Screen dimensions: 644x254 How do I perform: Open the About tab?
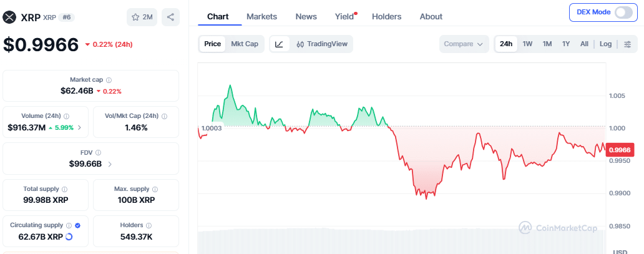431,17
